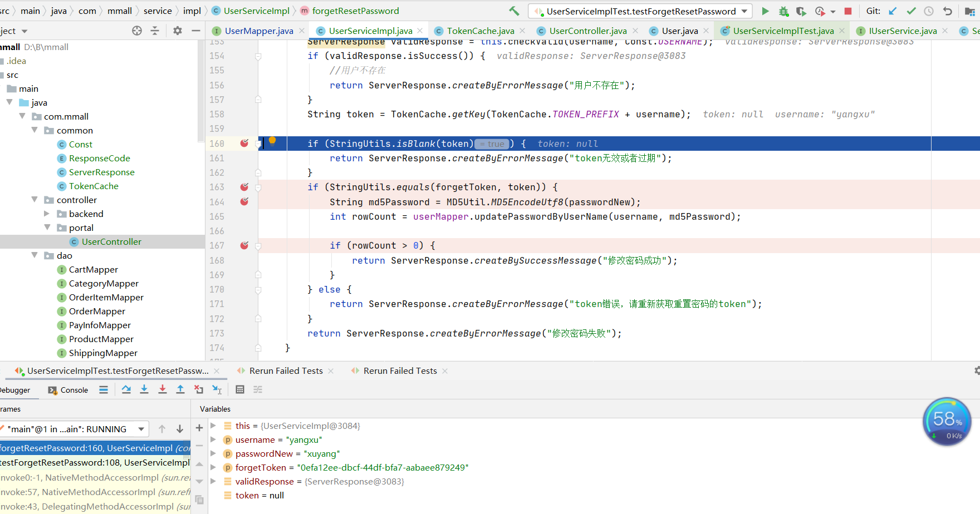Revert changes with Git rollback arrow
Image resolution: width=980 pixels, height=514 pixels.
pos(948,11)
